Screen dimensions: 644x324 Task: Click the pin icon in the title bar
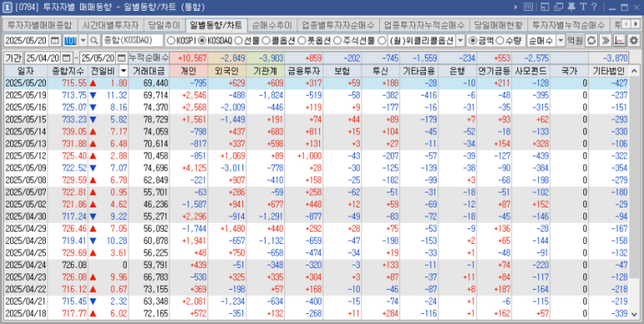tap(572, 7)
